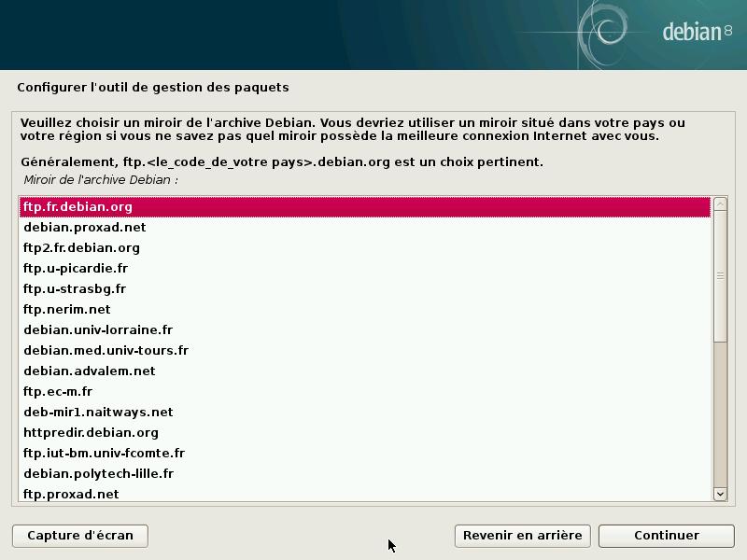Choose ftp.ec-m.fr mirror entry
Screen dimensions: 747x560
pos(58,392)
